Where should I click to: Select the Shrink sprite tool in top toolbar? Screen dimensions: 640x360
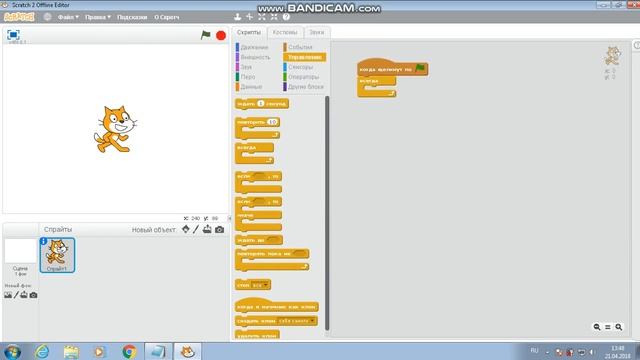tap(274, 17)
